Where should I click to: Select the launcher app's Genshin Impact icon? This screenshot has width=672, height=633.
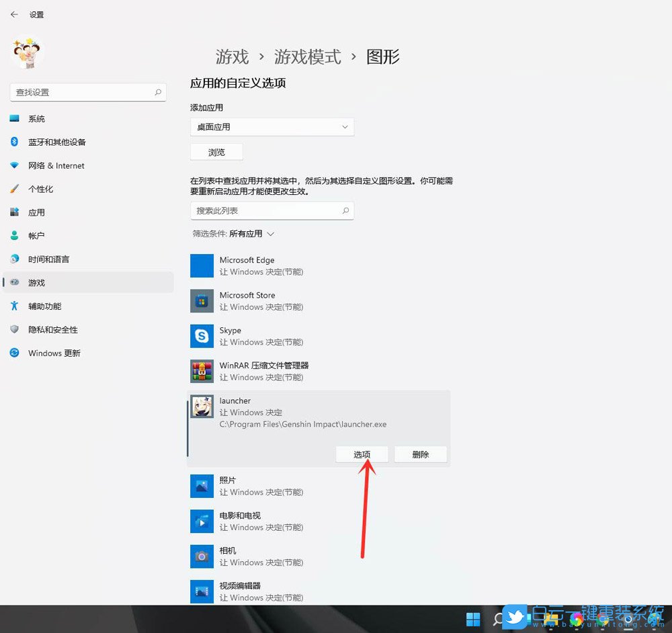click(201, 407)
